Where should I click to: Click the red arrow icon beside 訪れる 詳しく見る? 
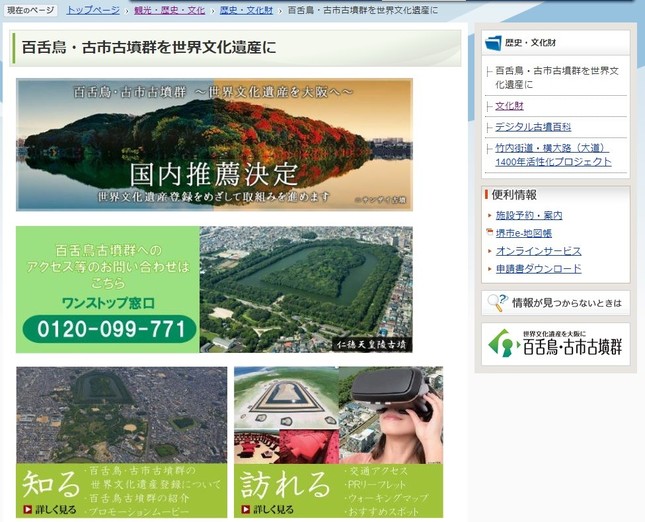click(x=246, y=510)
